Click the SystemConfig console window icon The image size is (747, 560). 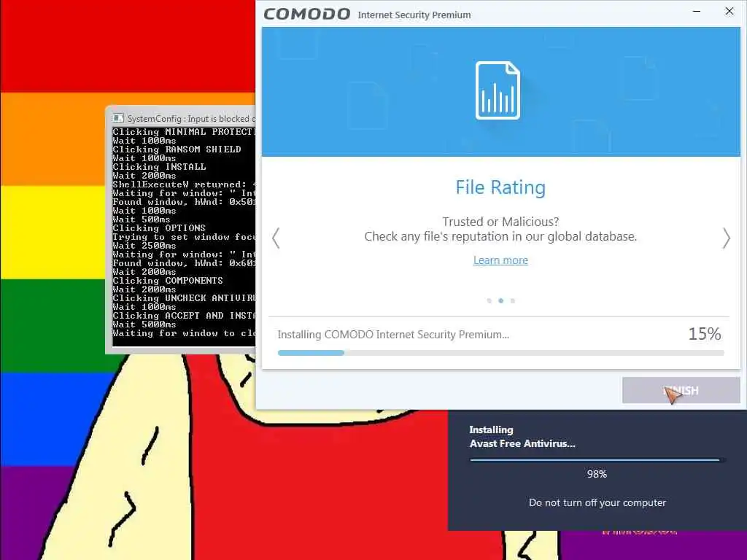tap(117, 118)
